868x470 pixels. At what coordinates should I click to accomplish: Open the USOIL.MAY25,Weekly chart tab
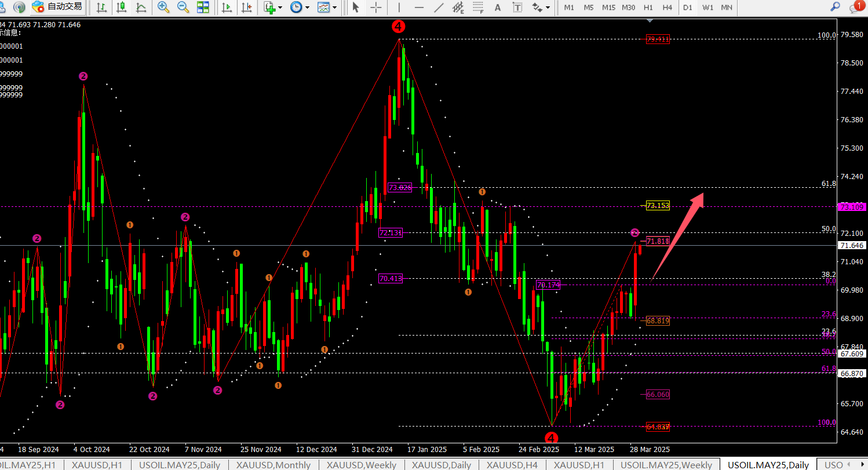coord(666,465)
